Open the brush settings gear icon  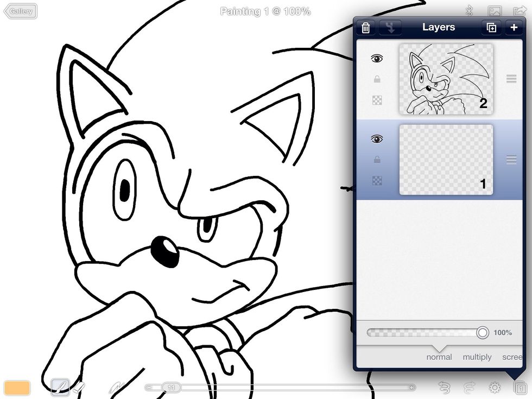point(495,388)
